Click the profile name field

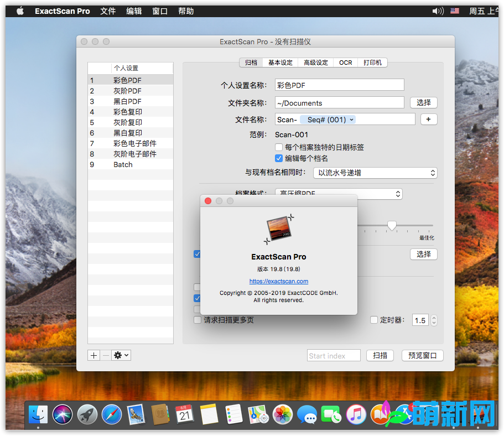[x=340, y=85]
